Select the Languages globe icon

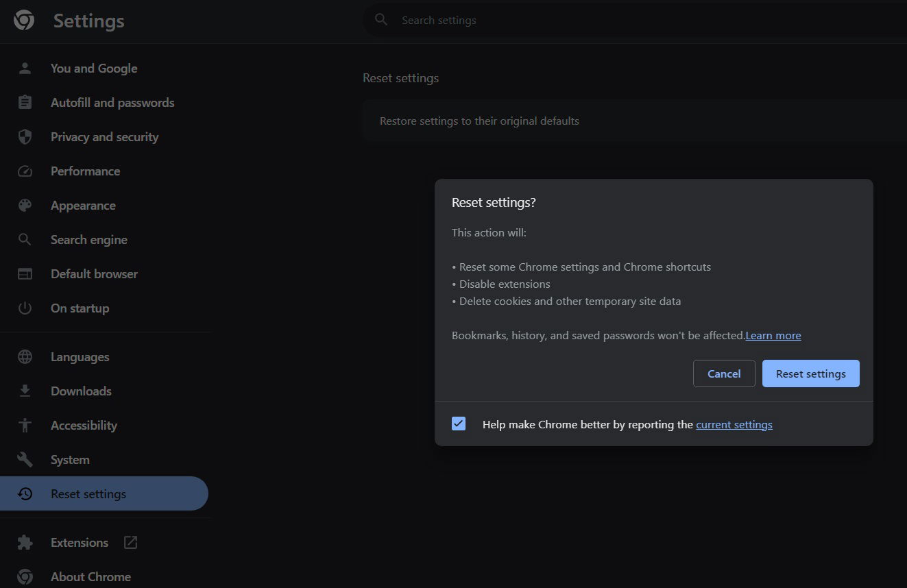[25, 356]
